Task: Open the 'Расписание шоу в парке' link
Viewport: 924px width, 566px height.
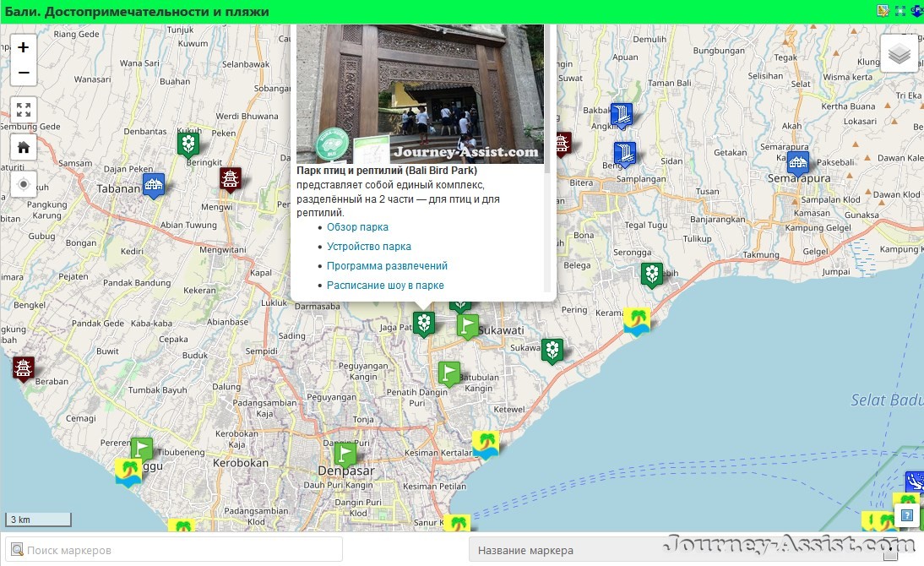Action: point(385,286)
